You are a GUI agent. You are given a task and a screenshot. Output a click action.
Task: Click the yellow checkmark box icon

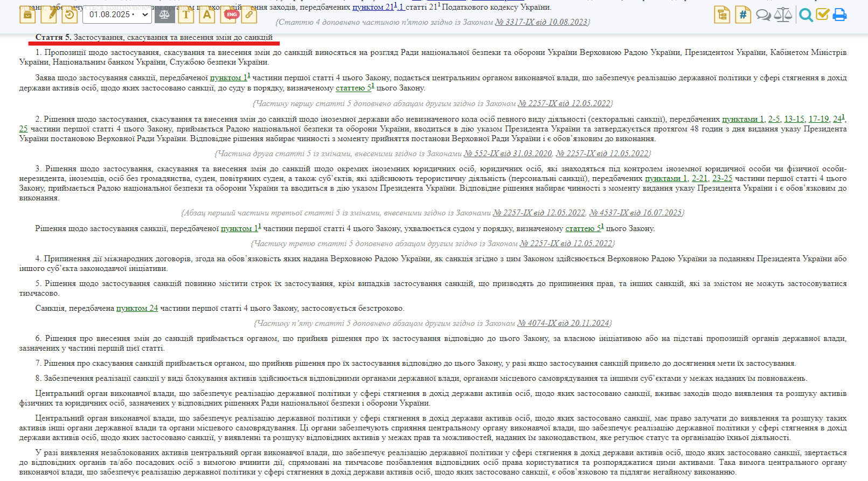point(822,15)
